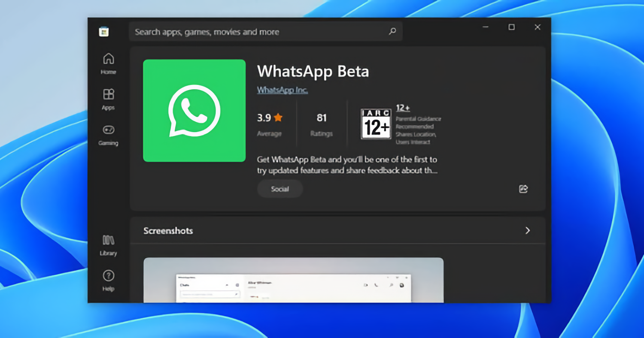Click 'Parental Guidance Recommended' text

[419, 123]
